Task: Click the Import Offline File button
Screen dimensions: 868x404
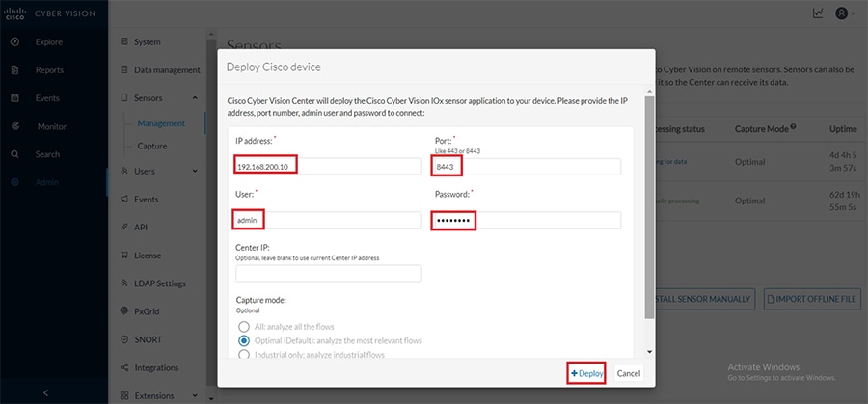Action: click(x=813, y=299)
